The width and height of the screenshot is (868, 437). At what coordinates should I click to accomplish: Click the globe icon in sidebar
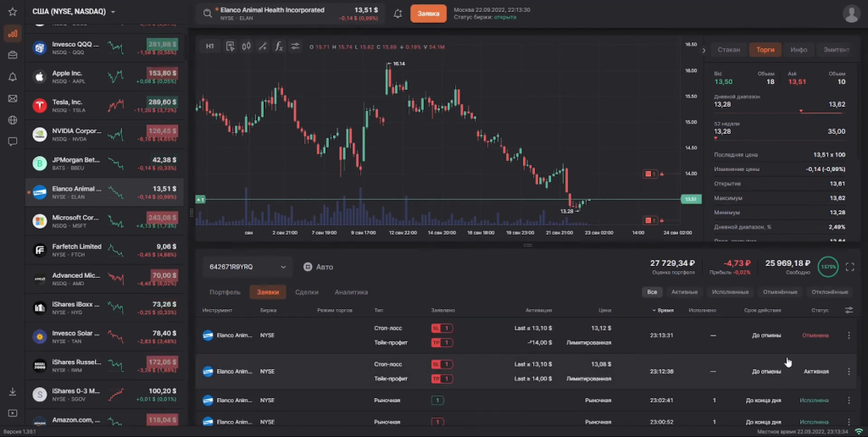[x=13, y=119]
